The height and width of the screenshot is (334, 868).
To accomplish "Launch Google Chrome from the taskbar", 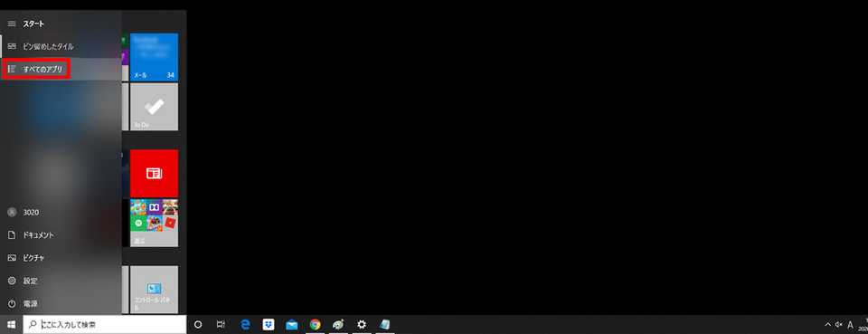I will pos(315,325).
